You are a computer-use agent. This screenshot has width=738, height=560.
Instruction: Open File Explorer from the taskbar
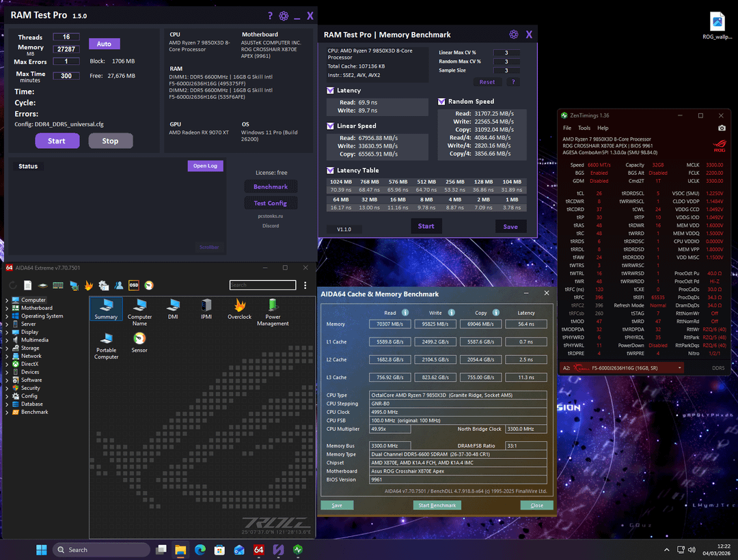coord(180,550)
